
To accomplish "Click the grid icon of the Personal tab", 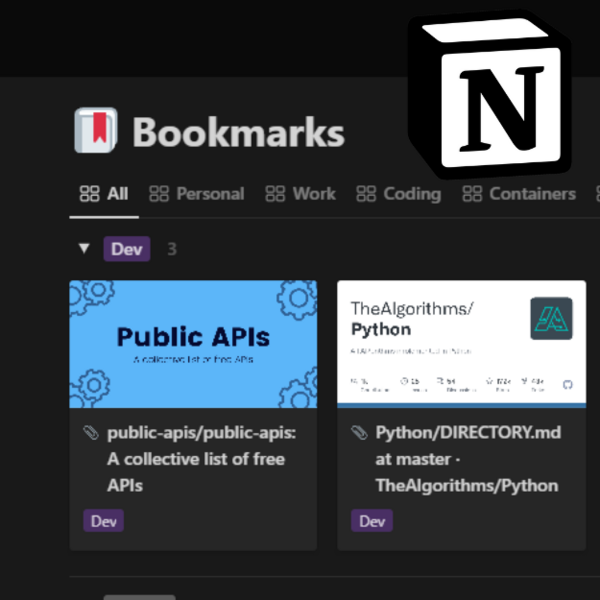I will [x=159, y=194].
